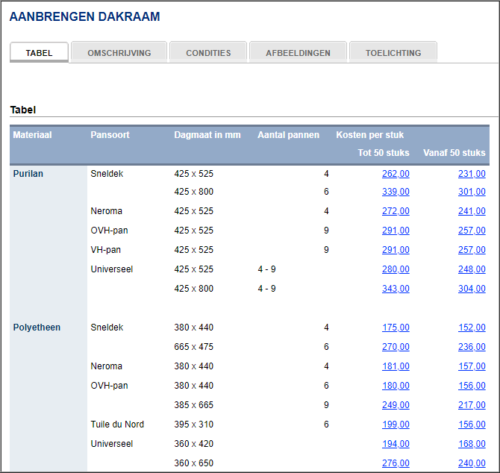
Task: Open the 181,00 price link
Action: click(396, 366)
